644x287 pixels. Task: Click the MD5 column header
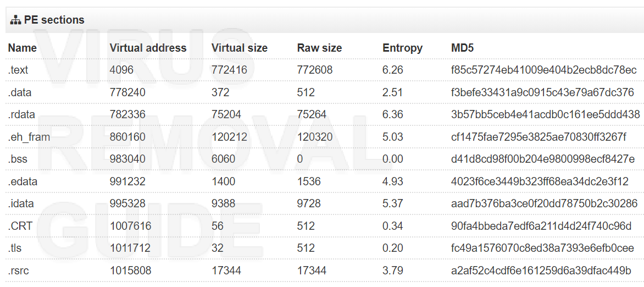click(x=463, y=48)
